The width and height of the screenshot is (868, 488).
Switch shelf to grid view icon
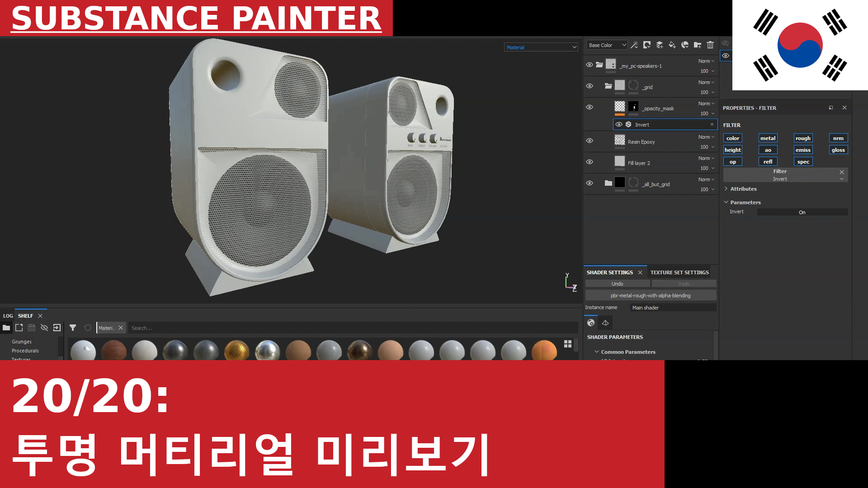click(568, 344)
